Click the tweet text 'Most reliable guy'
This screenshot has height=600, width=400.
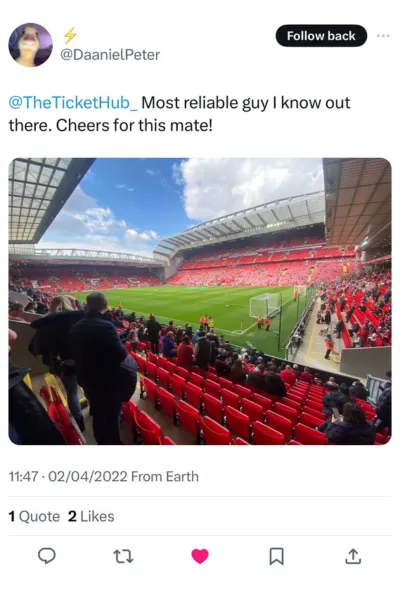point(205,103)
